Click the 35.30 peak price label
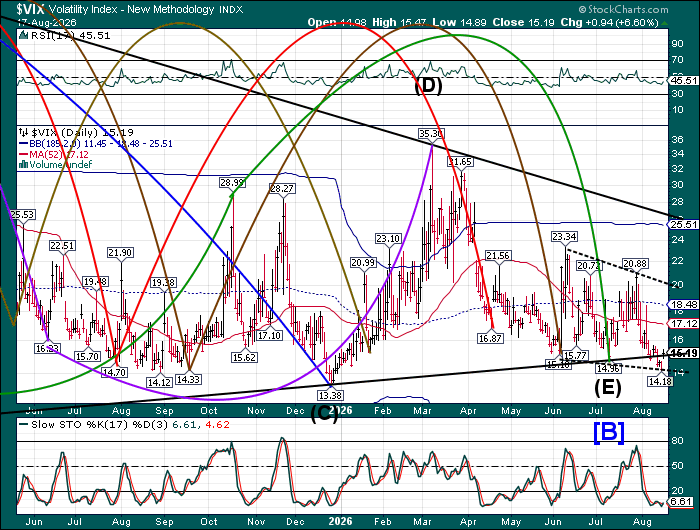This screenshot has width=700, height=530. pyautogui.click(x=432, y=134)
